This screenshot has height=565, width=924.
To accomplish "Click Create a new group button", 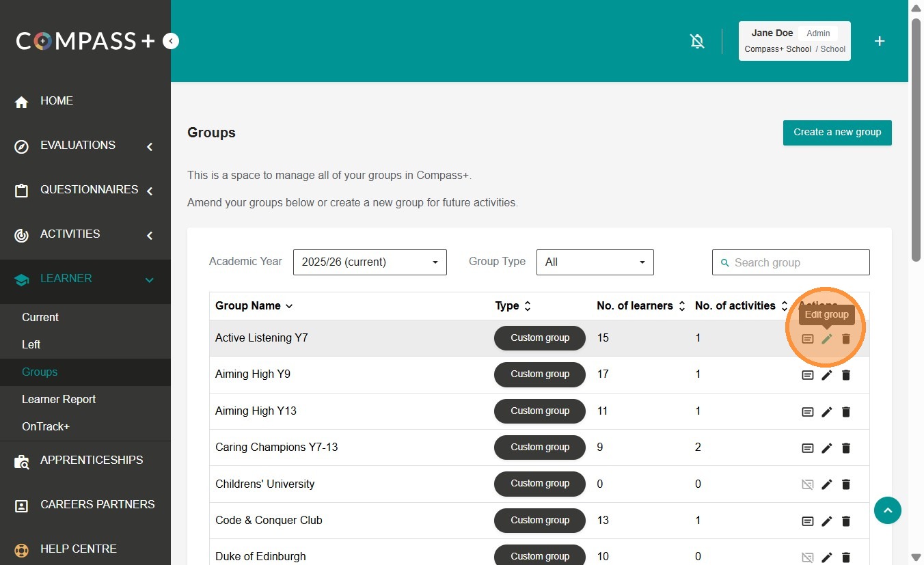I will [837, 133].
